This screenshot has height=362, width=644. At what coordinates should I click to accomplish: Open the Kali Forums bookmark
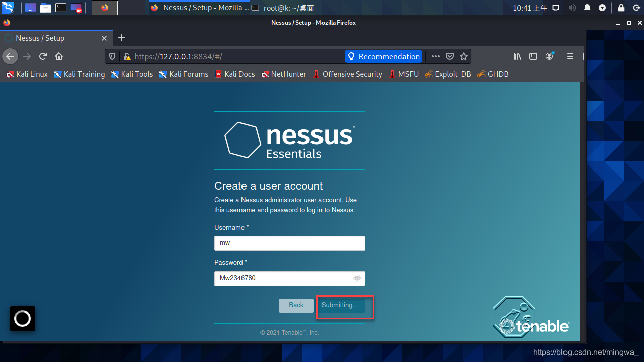pos(184,74)
